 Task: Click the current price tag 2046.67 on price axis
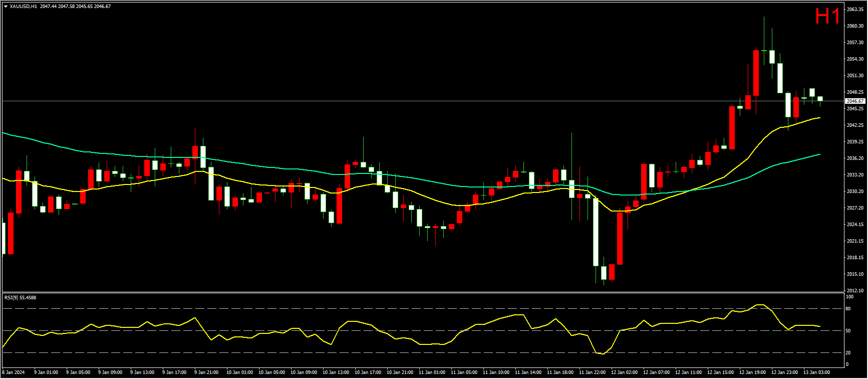point(855,101)
